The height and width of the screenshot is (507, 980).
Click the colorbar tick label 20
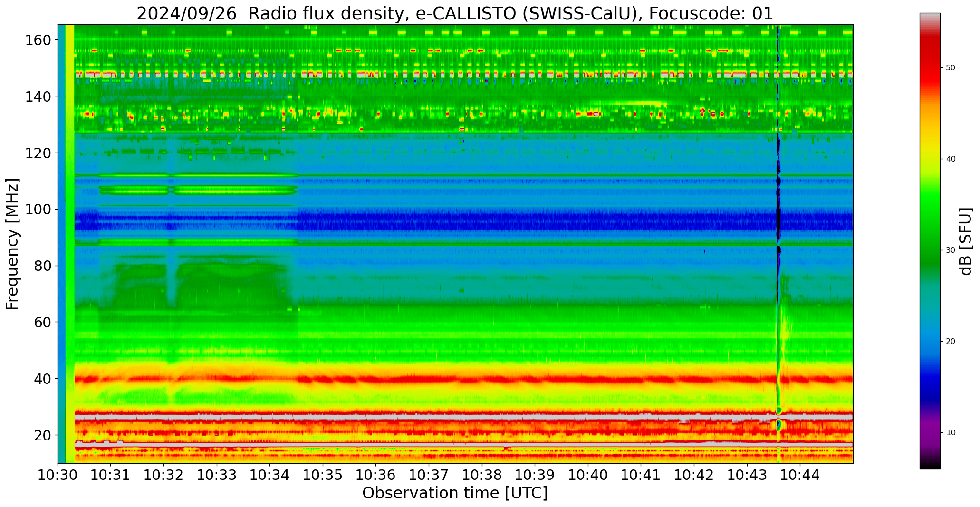click(951, 342)
